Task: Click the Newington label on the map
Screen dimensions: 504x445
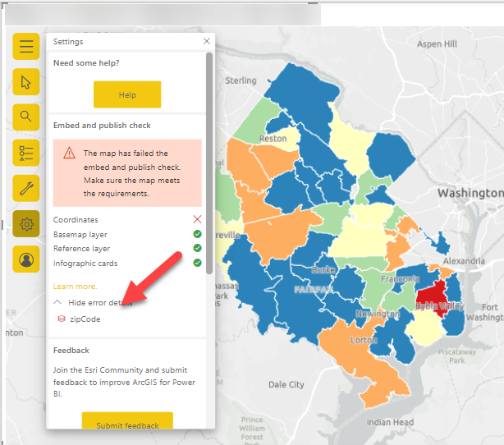Action: (x=378, y=314)
